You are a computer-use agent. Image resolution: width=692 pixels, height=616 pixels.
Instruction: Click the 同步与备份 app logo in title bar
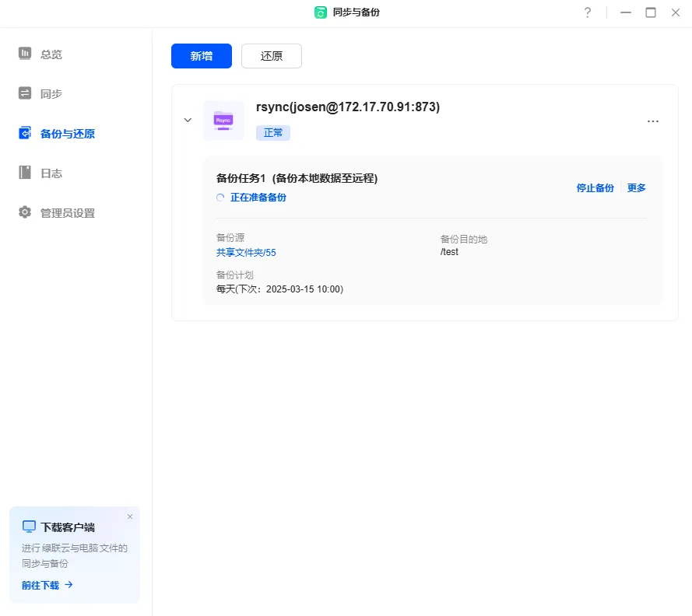tap(321, 12)
